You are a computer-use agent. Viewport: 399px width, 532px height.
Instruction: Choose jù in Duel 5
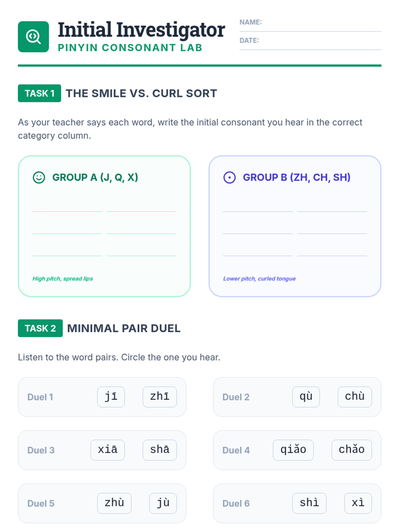point(163,503)
